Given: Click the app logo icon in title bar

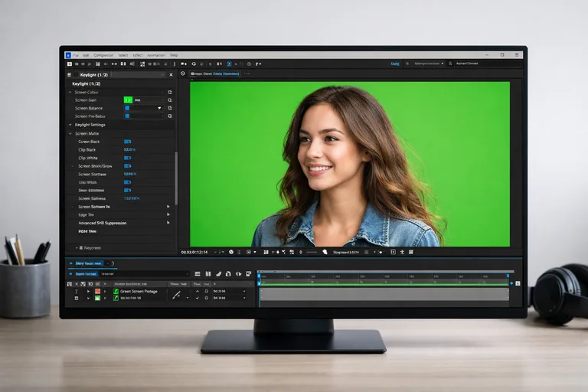Looking at the screenshot, I should pyautogui.click(x=68, y=55).
